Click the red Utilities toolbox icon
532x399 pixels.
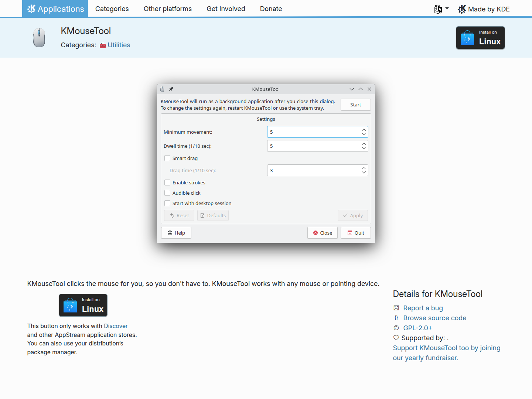(x=103, y=45)
